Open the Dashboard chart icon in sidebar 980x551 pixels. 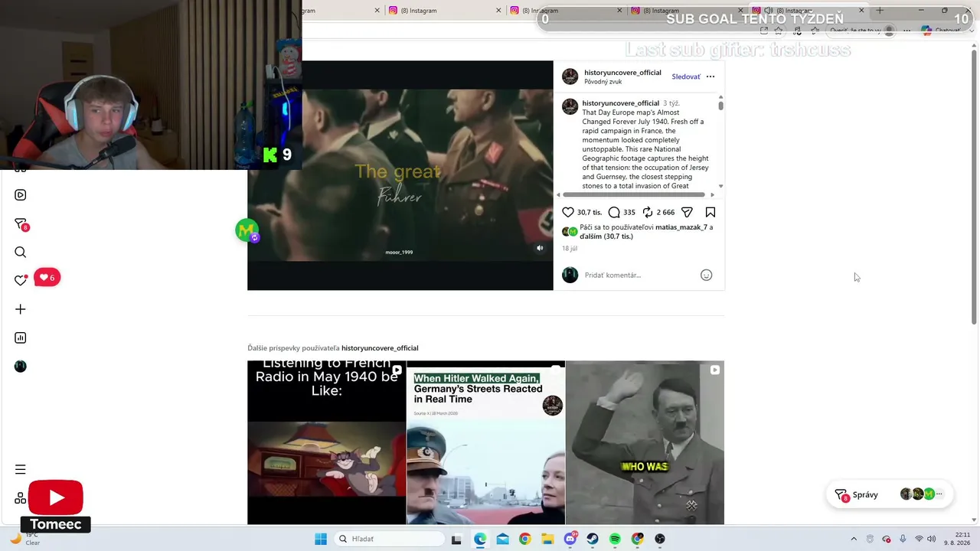tap(21, 337)
